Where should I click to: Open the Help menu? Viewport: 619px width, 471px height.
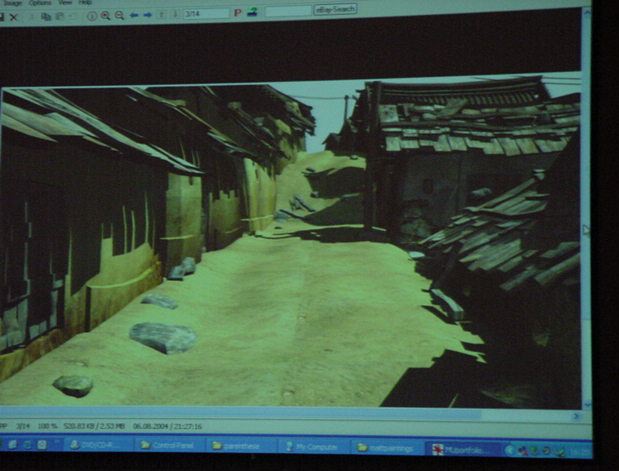click(x=85, y=2)
